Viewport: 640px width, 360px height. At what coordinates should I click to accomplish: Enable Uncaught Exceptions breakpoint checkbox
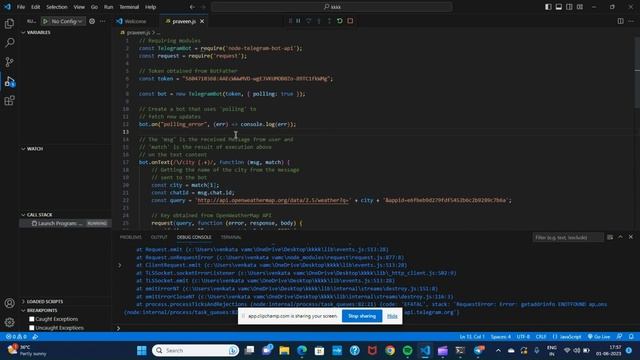point(32,328)
